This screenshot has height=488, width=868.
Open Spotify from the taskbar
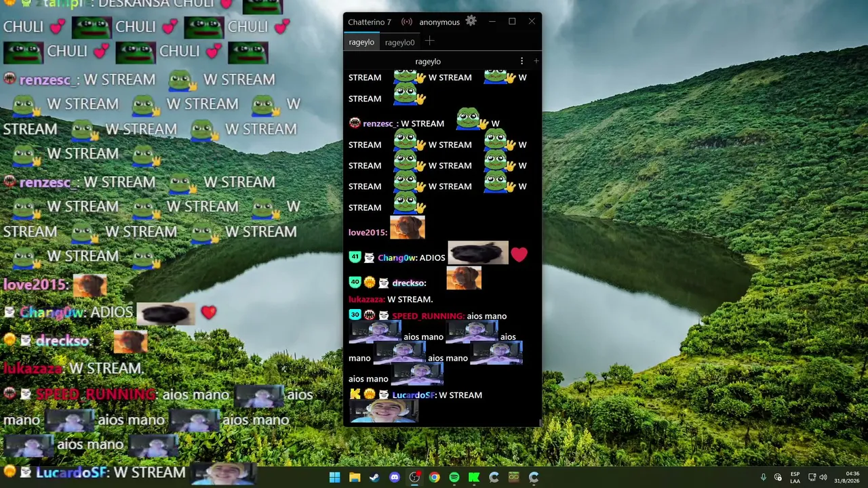tap(454, 477)
